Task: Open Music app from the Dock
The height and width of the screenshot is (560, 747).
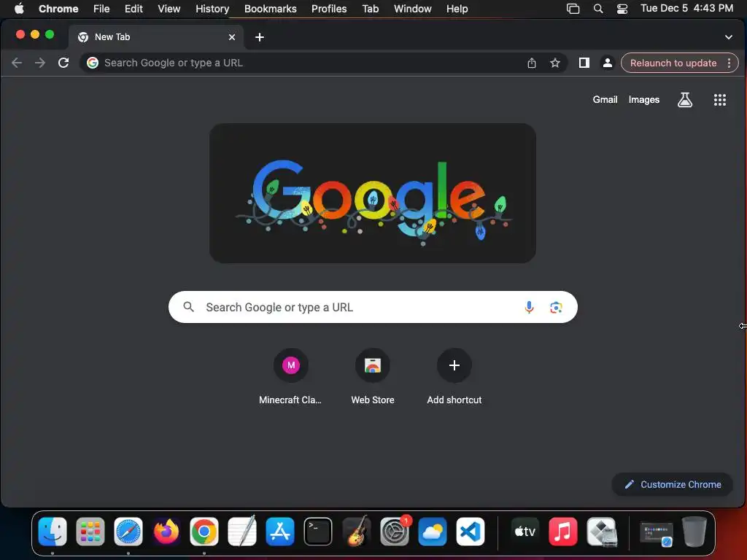Action: [562, 532]
